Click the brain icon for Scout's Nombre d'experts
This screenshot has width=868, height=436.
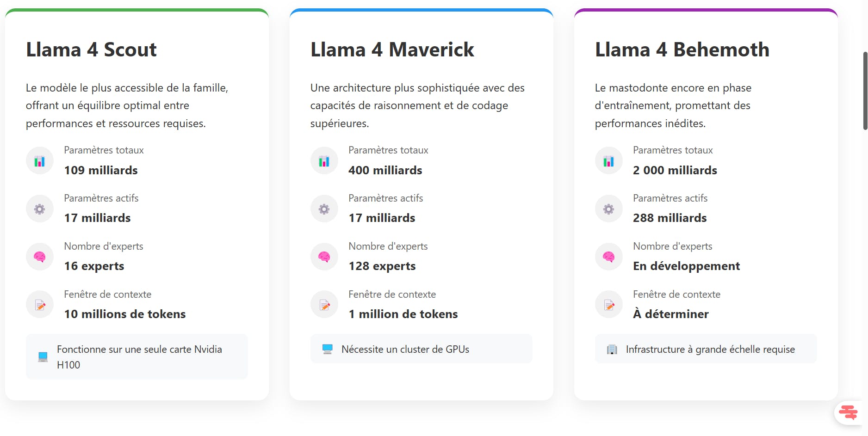[39, 257]
